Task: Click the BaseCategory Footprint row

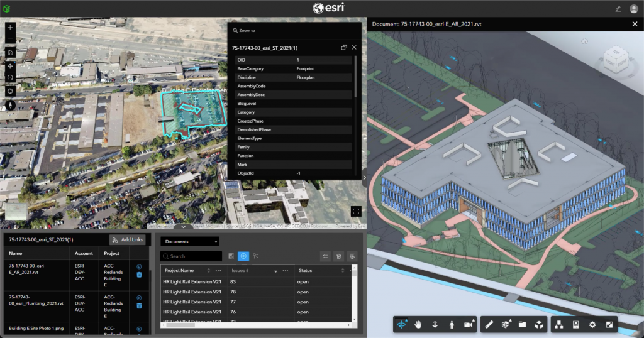Action: pyautogui.click(x=293, y=68)
